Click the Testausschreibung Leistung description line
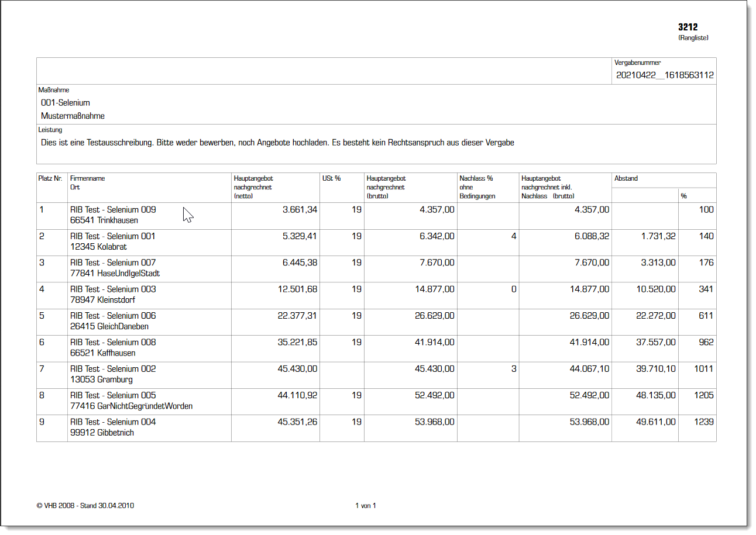Screen dimensions: 756x535 (x=277, y=143)
